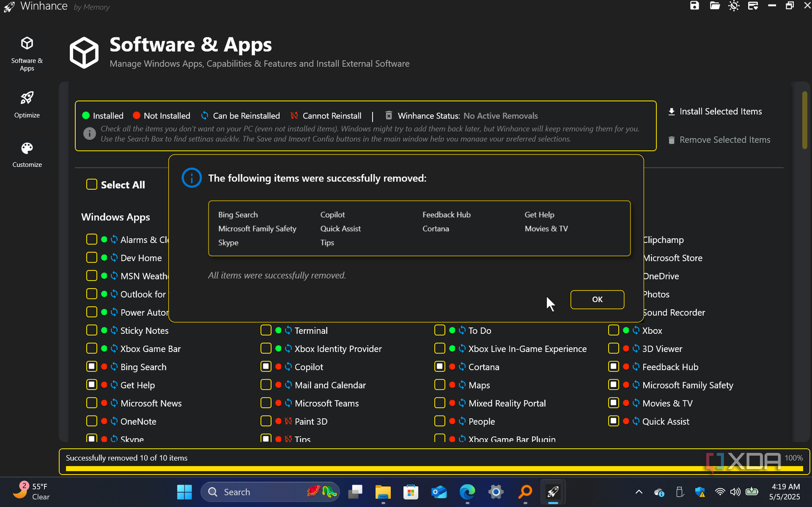Open Microsoft Edge from the taskbar
The height and width of the screenshot is (507, 812).
(x=467, y=492)
